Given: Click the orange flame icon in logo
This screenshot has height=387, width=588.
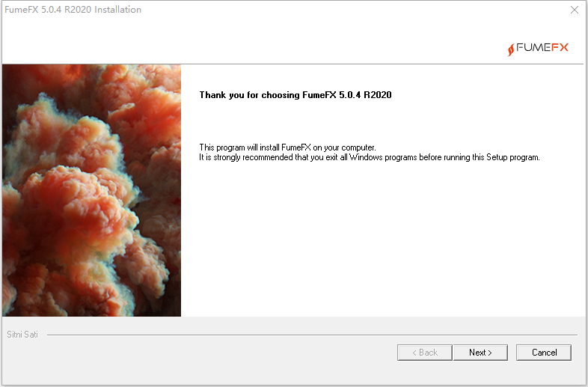Looking at the screenshot, I should point(511,49).
